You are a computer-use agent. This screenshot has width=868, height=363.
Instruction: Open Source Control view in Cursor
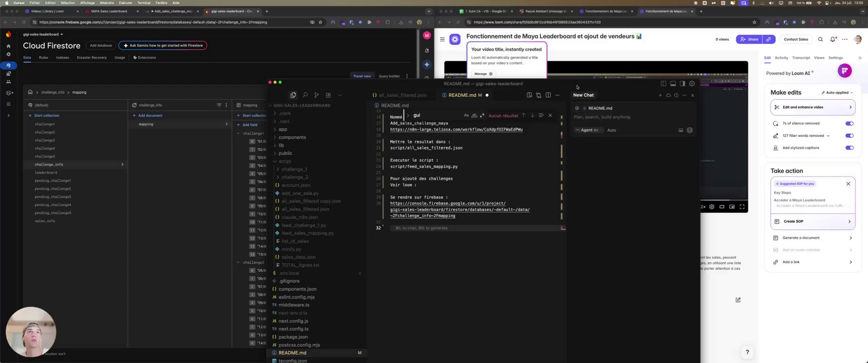pyautogui.click(x=316, y=95)
